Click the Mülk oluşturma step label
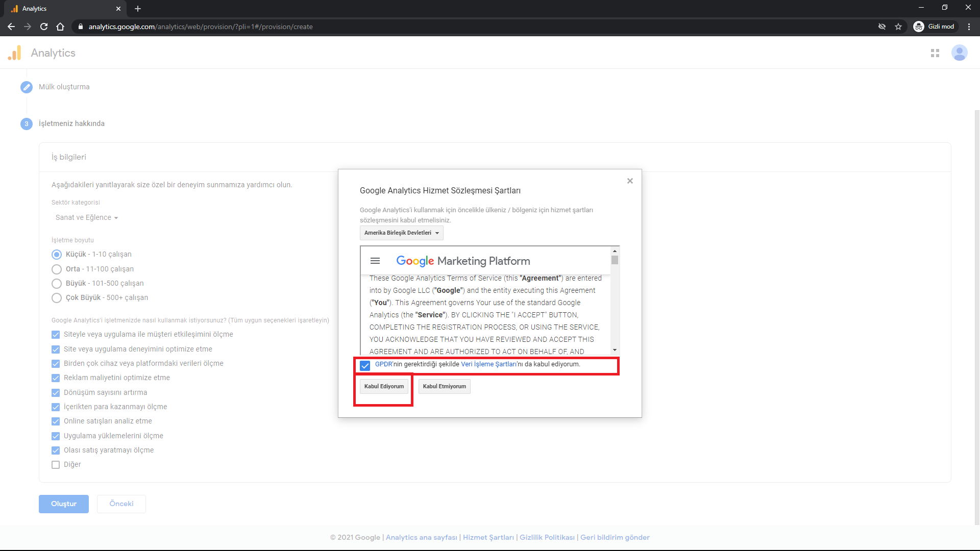Screen dimensions: 980x551 64,87
